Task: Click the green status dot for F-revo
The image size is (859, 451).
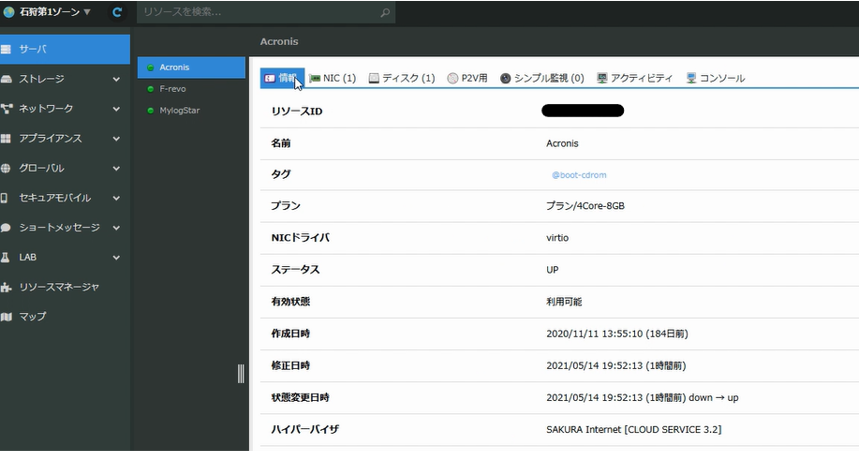Action: click(x=150, y=89)
